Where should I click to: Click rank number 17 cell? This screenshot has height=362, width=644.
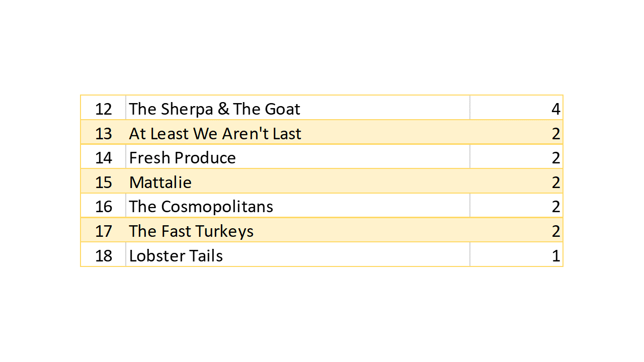pyautogui.click(x=104, y=231)
